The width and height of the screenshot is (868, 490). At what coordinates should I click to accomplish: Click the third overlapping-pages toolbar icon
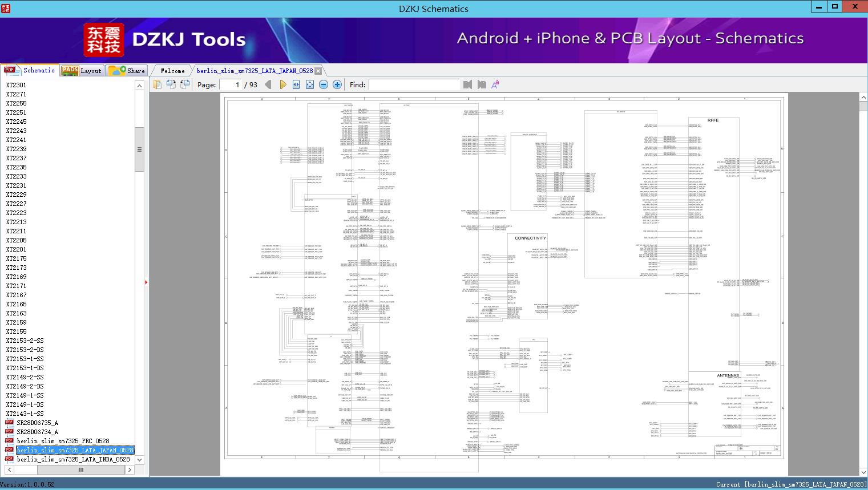185,84
